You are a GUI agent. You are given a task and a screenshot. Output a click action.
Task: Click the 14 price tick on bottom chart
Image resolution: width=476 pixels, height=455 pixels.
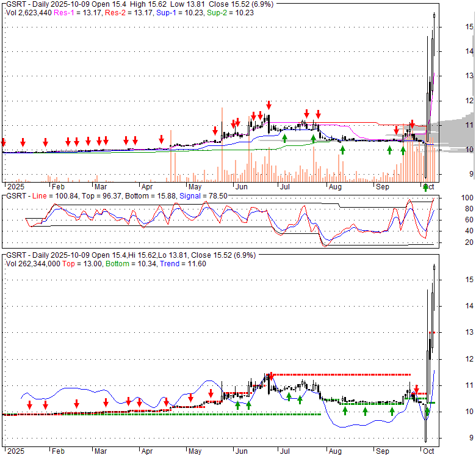(x=469, y=306)
